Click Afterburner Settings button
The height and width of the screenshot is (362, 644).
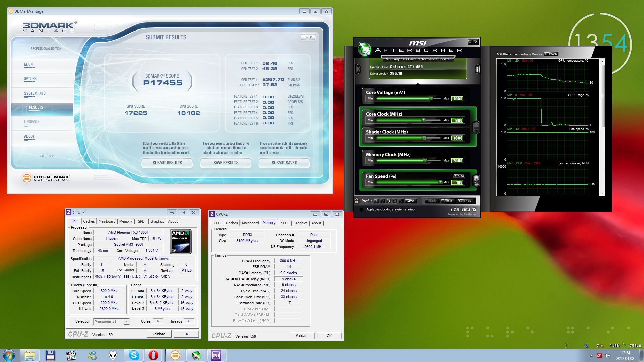tap(464, 201)
